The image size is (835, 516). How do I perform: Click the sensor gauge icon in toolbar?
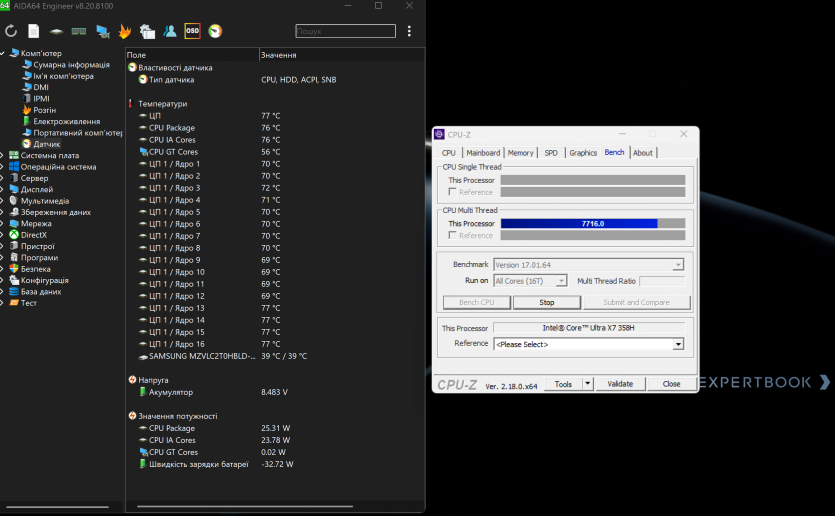pyautogui.click(x=215, y=31)
